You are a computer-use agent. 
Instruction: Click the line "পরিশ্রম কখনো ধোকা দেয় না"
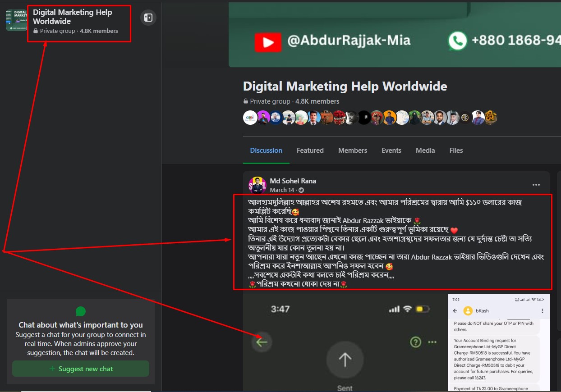[298, 284]
